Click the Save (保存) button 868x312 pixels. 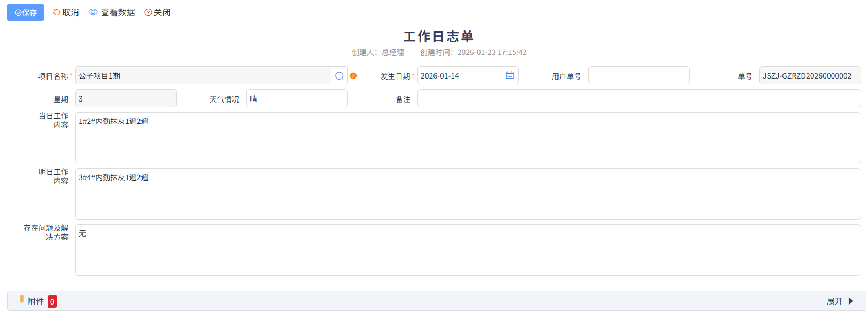click(x=26, y=13)
